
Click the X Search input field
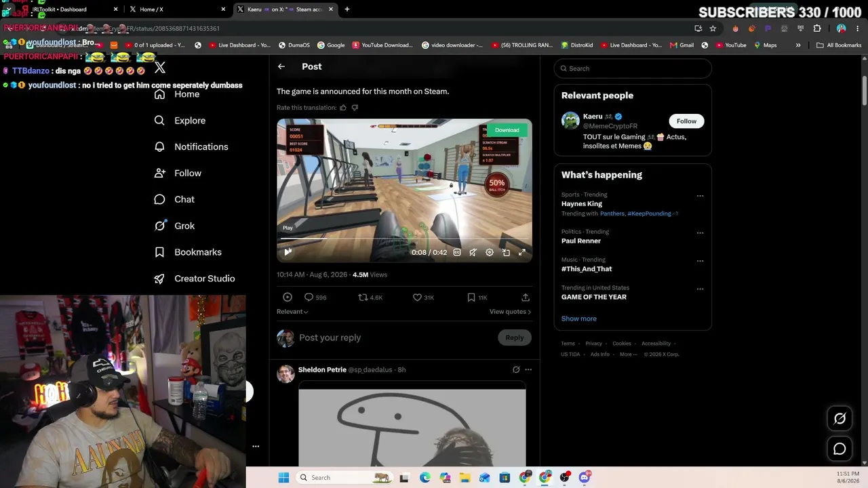click(x=633, y=68)
